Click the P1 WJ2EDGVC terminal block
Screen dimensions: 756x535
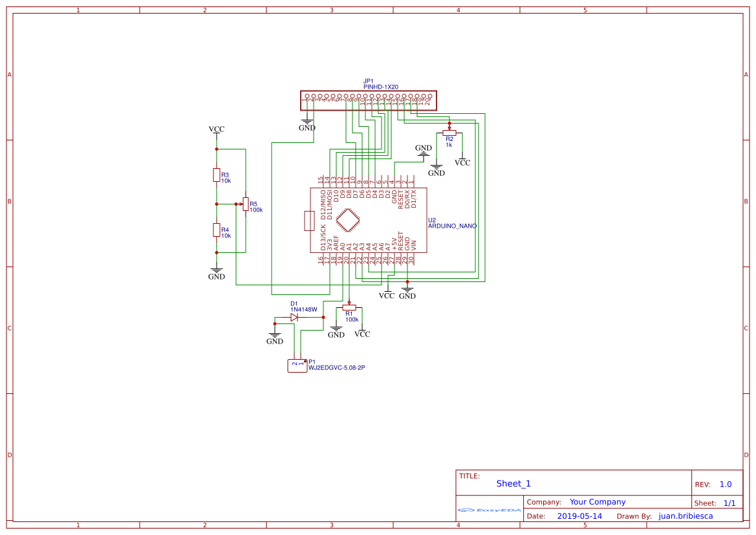(297, 365)
